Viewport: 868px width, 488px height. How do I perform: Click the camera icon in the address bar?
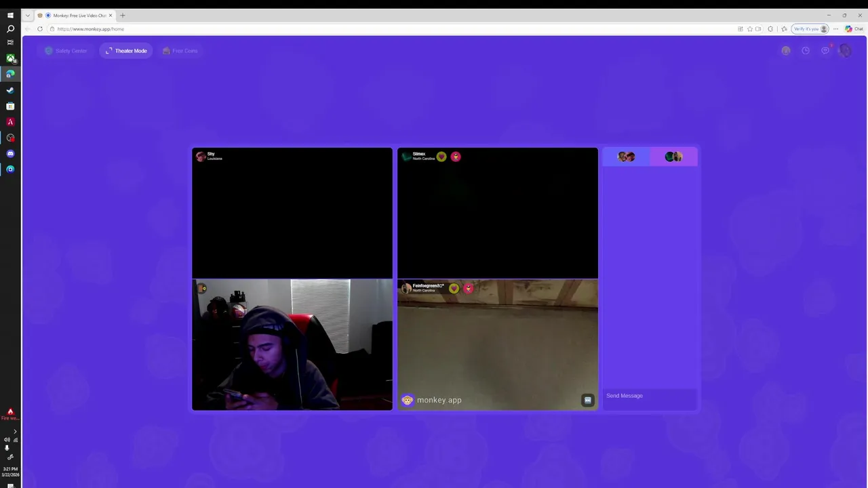[758, 28]
